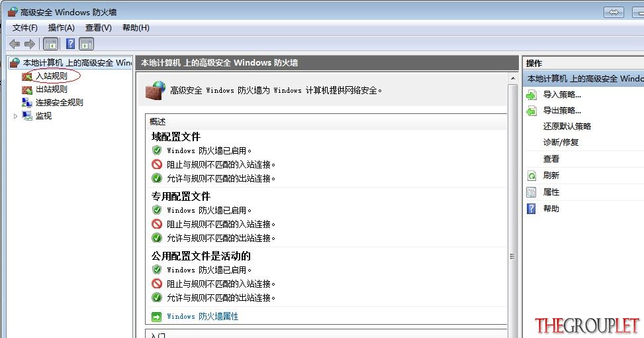Open the 文件(F) menu
The width and height of the screenshot is (644, 338).
(24, 28)
